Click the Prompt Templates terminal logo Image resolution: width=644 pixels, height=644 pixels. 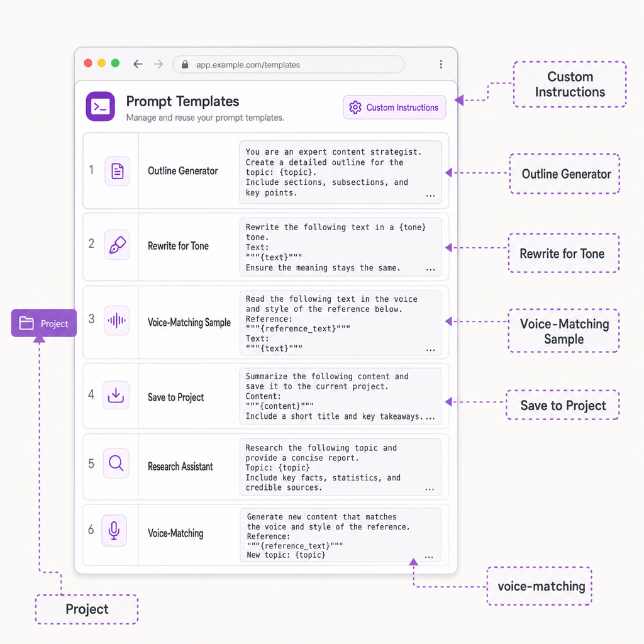pos(100,106)
